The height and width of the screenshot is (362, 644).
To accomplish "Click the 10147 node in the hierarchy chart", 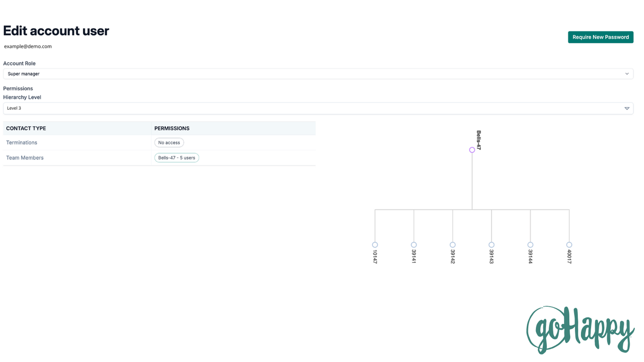I will tap(375, 244).
